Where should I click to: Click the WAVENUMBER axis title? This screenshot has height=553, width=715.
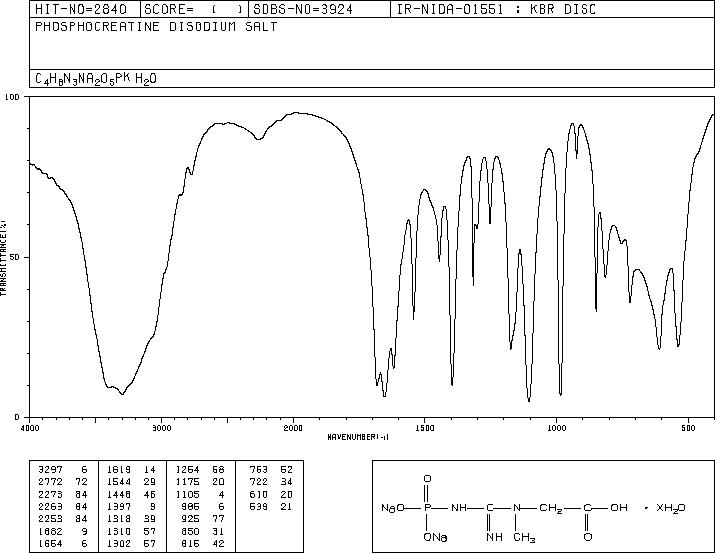tap(358, 437)
